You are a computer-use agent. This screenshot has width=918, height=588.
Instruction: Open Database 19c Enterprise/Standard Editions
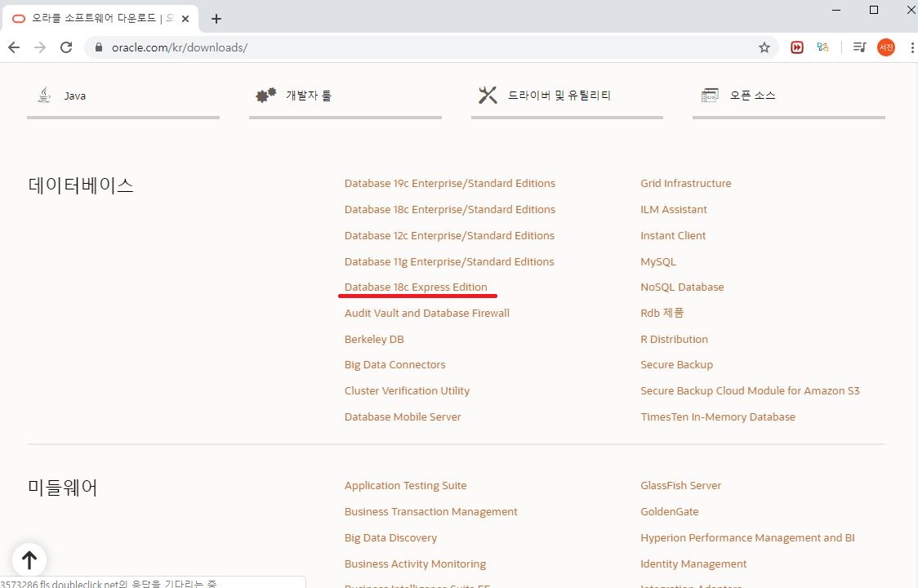pos(450,183)
